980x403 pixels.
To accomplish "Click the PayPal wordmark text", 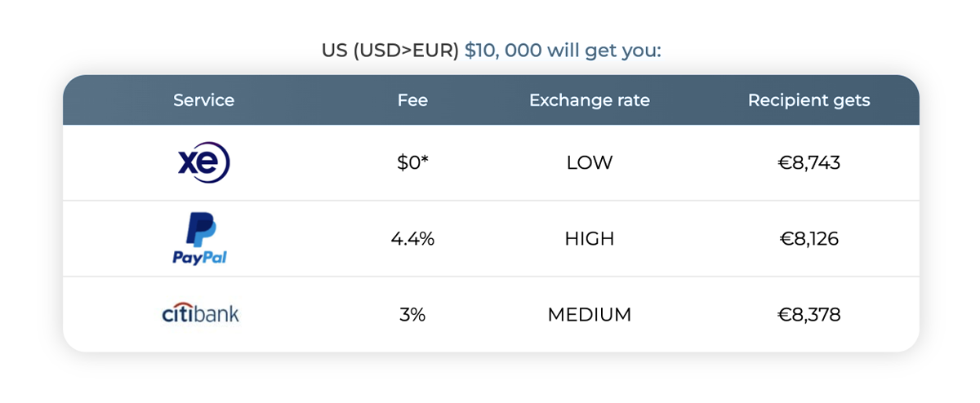I will click(200, 258).
